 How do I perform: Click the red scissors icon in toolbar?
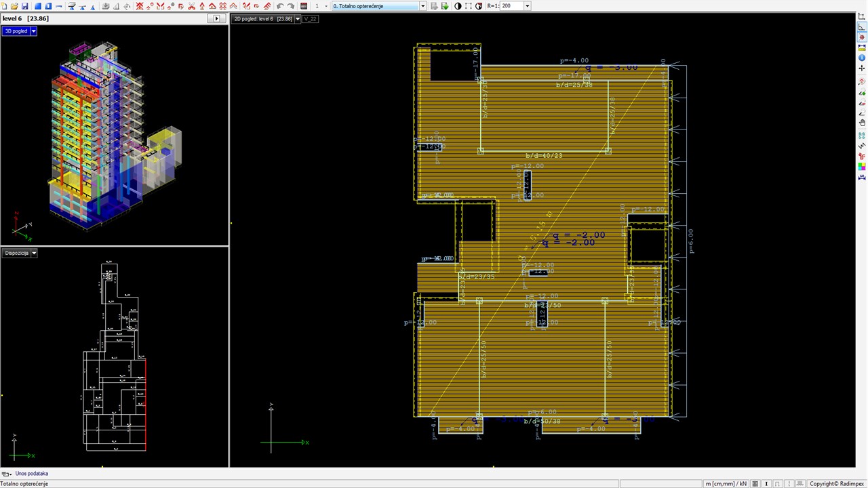point(191,6)
